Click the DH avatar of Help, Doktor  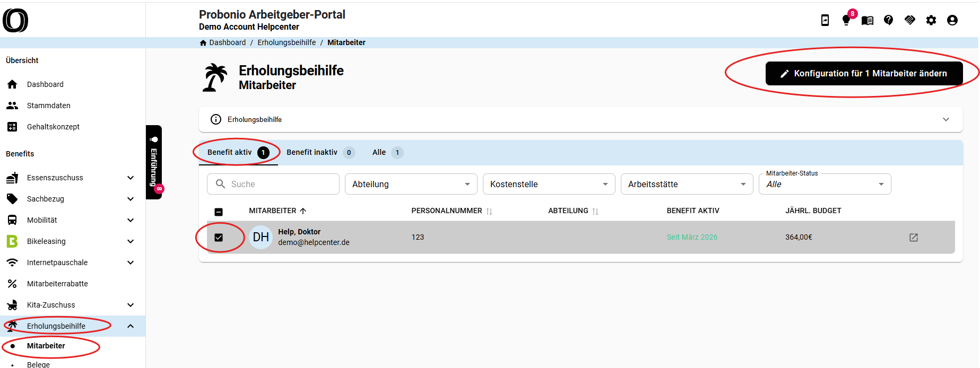point(261,238)
